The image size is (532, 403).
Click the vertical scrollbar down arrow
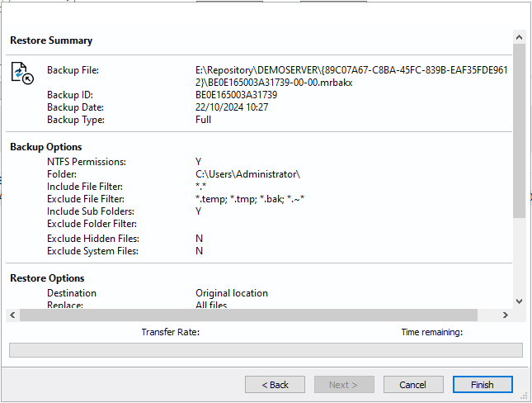(x=519, y=301)
